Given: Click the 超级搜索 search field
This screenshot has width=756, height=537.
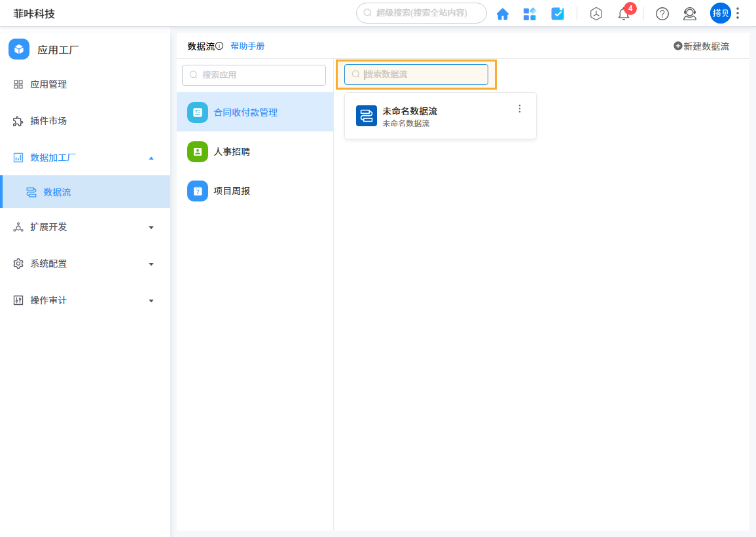Looking at the screenshot, I should tap(421, 13).
